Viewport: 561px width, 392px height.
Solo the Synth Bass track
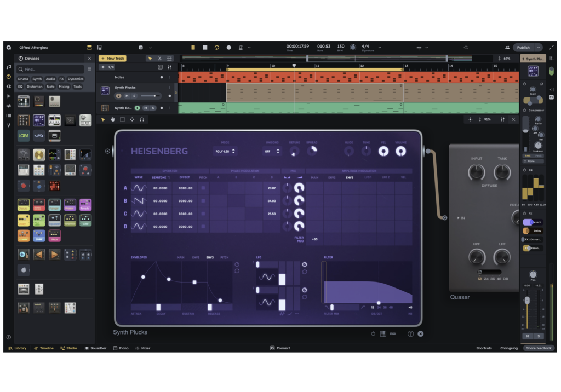(153, 108)
